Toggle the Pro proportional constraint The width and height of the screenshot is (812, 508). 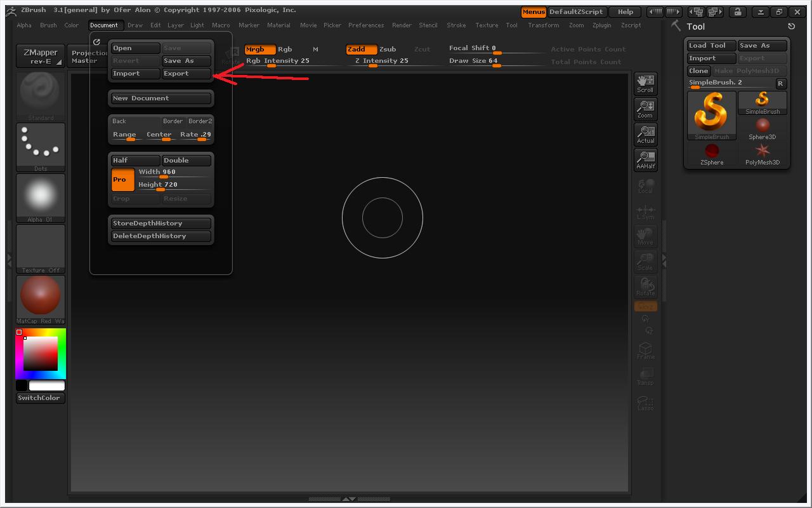(123, 180)
